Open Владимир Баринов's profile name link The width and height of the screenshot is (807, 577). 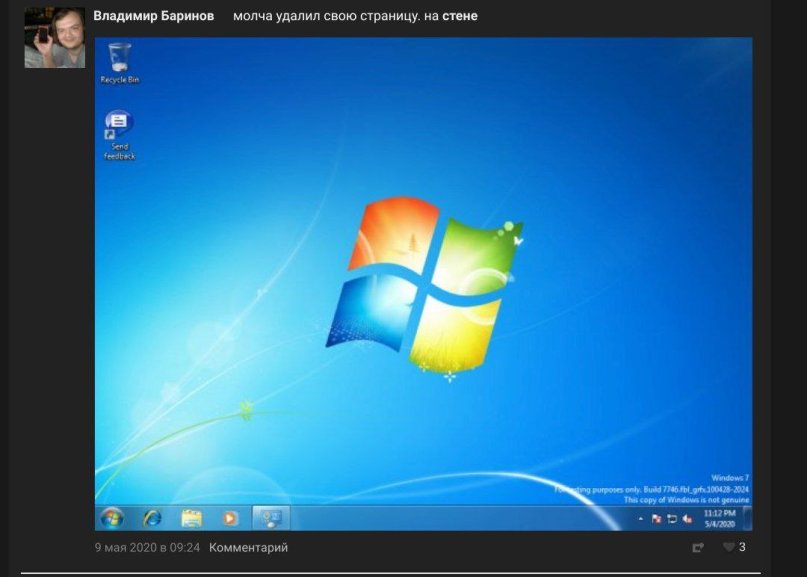(153, 16)
